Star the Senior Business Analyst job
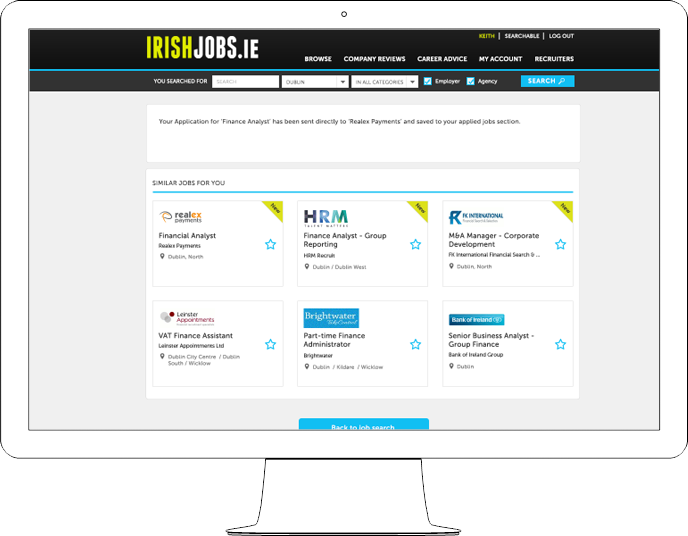This screenshot has width=688, height=536. point(560,344)
